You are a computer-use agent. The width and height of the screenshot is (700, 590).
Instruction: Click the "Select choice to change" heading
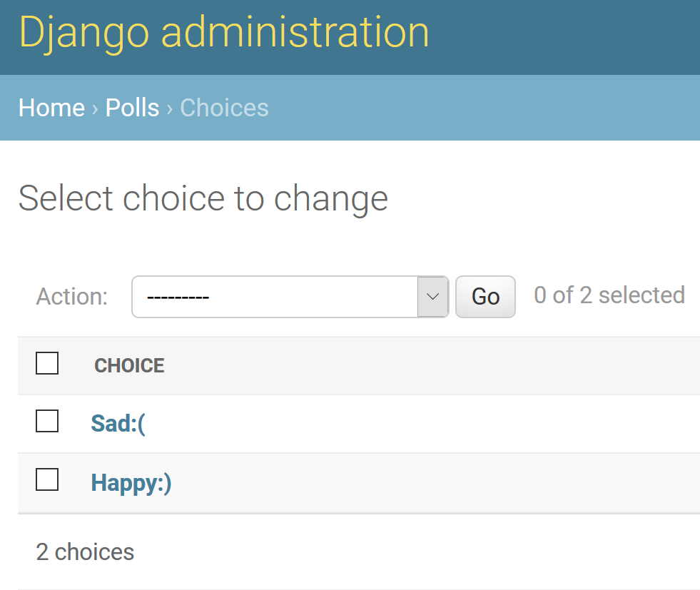[x=203, y=198]
